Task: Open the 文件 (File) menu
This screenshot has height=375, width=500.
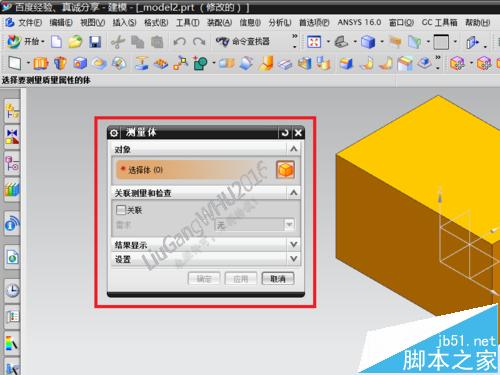Action: [x=30, y=23]
